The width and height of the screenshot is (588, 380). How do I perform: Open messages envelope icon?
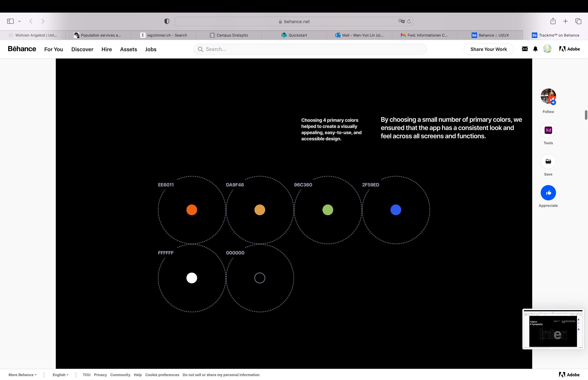click(525, 49)
